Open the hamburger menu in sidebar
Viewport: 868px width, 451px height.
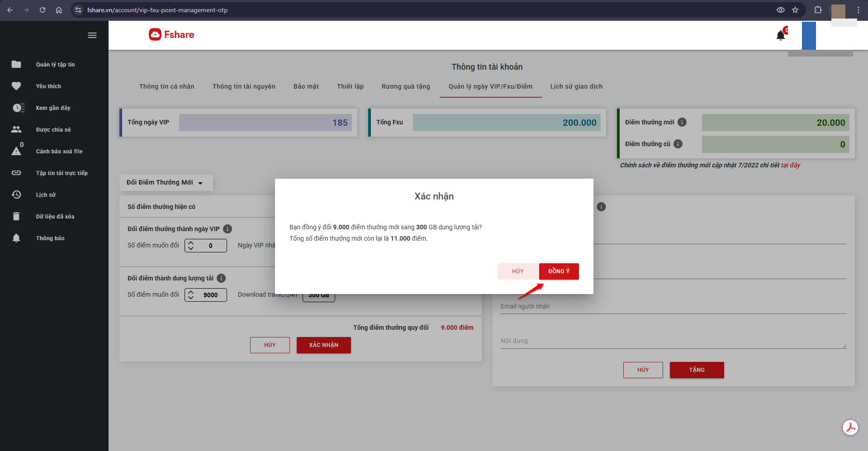click(92, 35)
